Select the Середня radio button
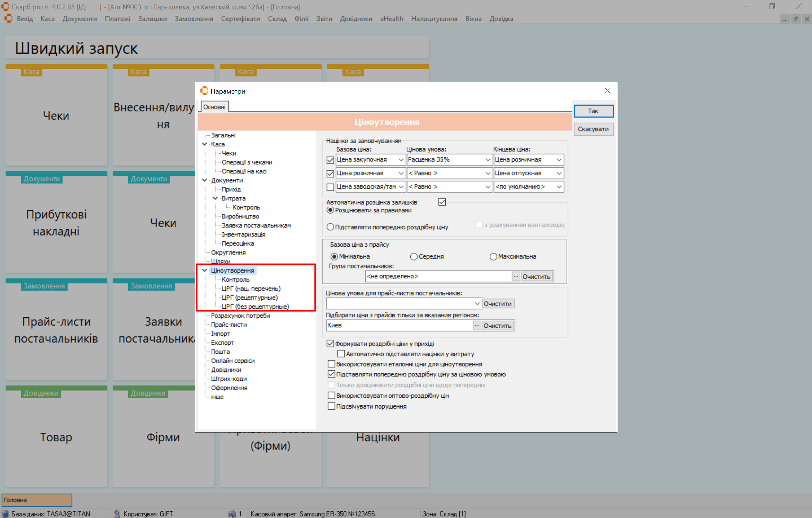 (414, 256)
